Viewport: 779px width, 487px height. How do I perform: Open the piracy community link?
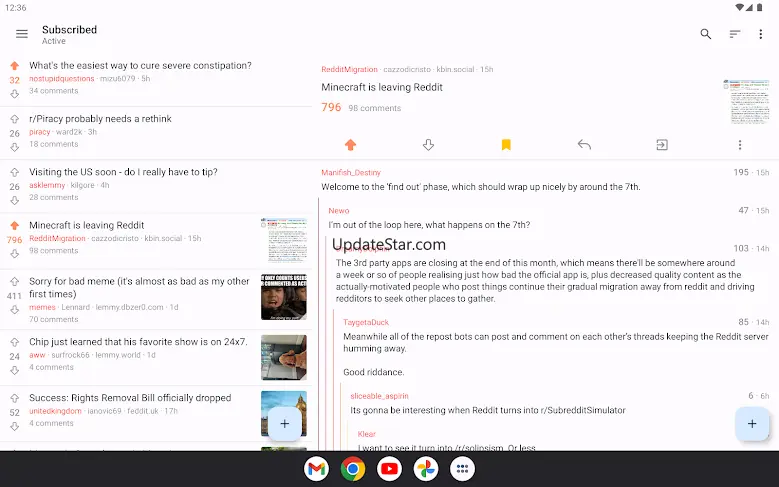[x=40, y=132]
